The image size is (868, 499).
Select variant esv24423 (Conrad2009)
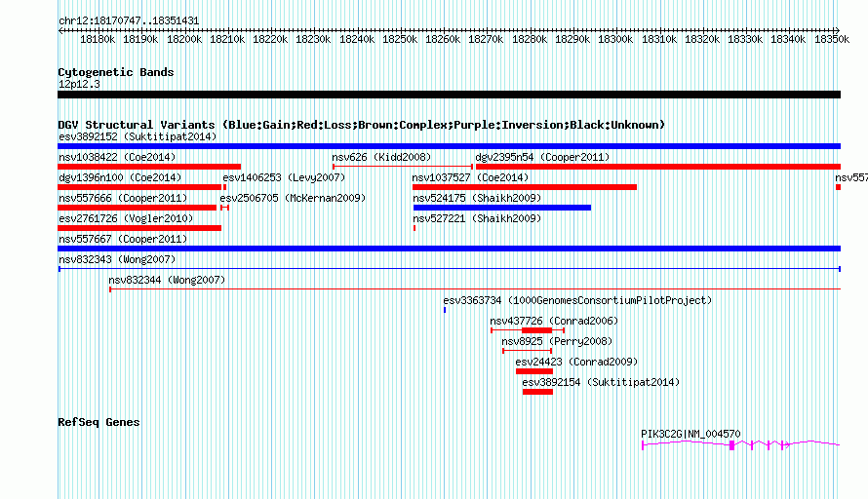(x=576, y=362)
